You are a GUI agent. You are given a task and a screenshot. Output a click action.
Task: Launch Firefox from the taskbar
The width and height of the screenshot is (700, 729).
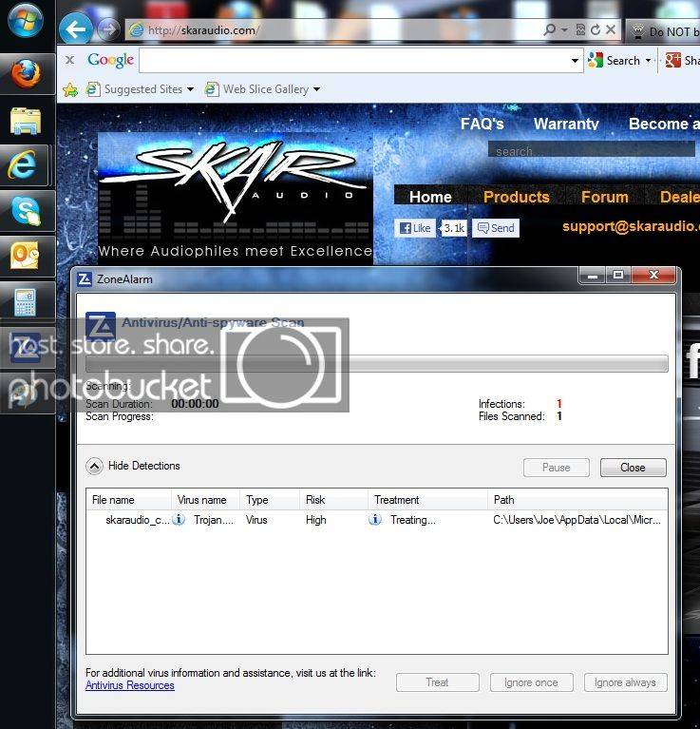coord(26,73)
